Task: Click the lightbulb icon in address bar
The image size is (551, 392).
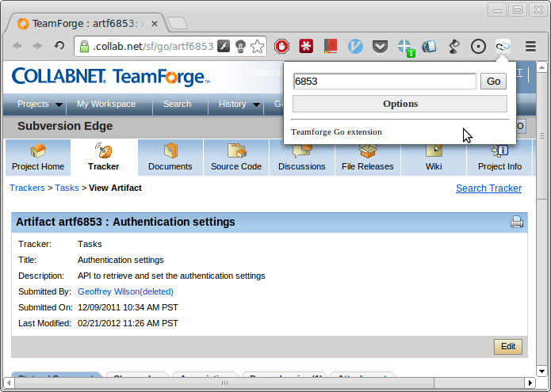Action: [x=240, y=46]
